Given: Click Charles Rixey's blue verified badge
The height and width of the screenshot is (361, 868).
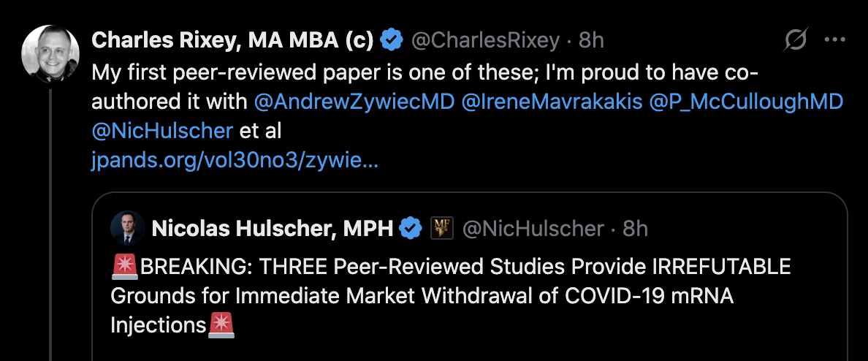Looking at the screenshot, I should [392, 41].
